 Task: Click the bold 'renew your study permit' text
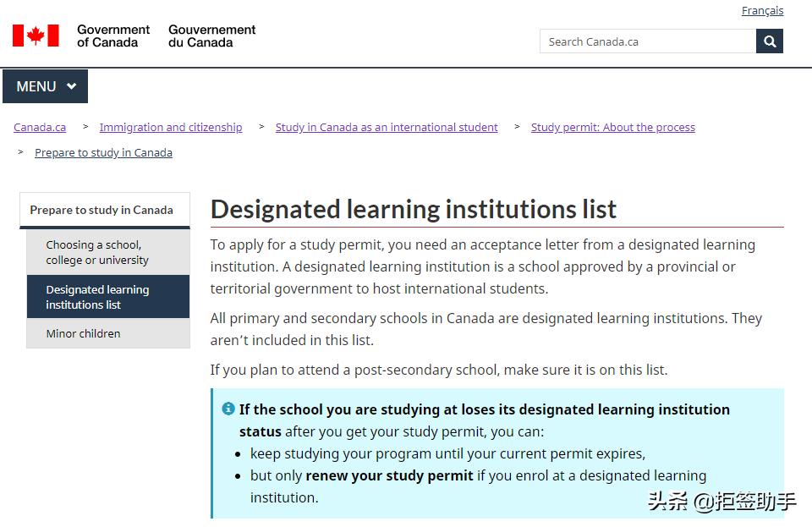[389, 475]
